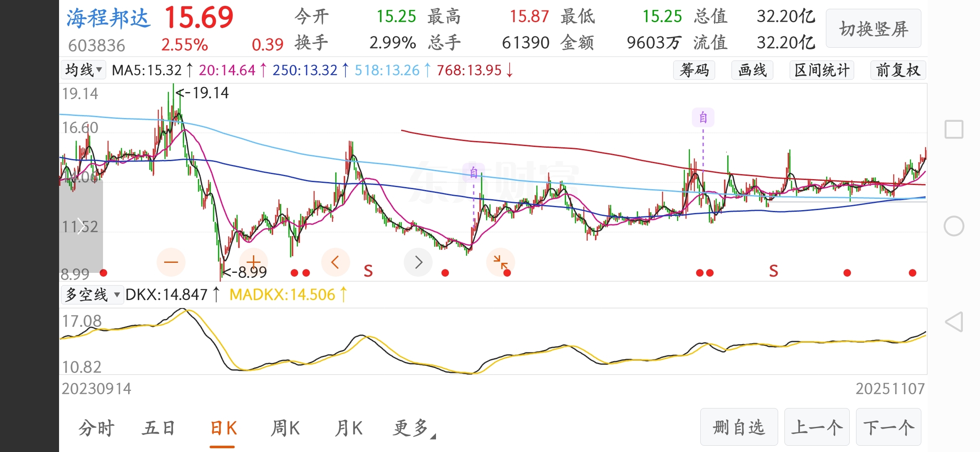Open the 均线 indicator dropdown
Image resolution: width=980 pixels, height=452 pixels.
click(84, 70)
